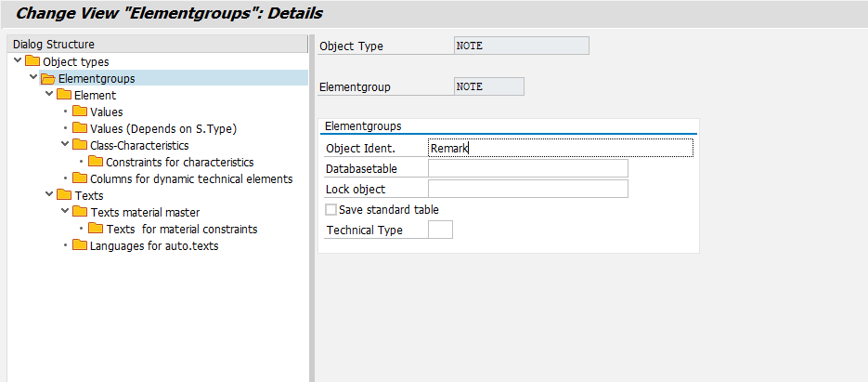Collapse the Texts node arrow
868x382 pixels.
point(49,195)
